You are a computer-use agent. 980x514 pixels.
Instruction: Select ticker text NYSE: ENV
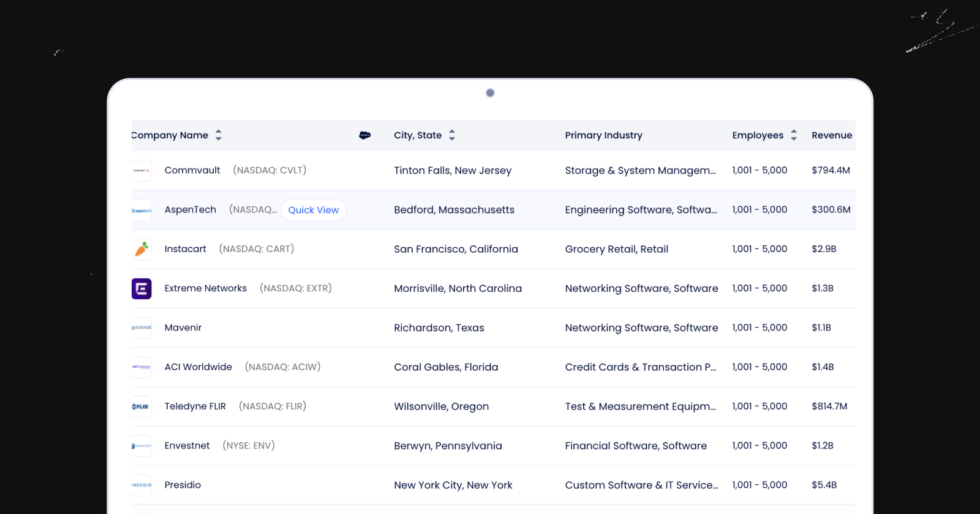tap(249, 445)
